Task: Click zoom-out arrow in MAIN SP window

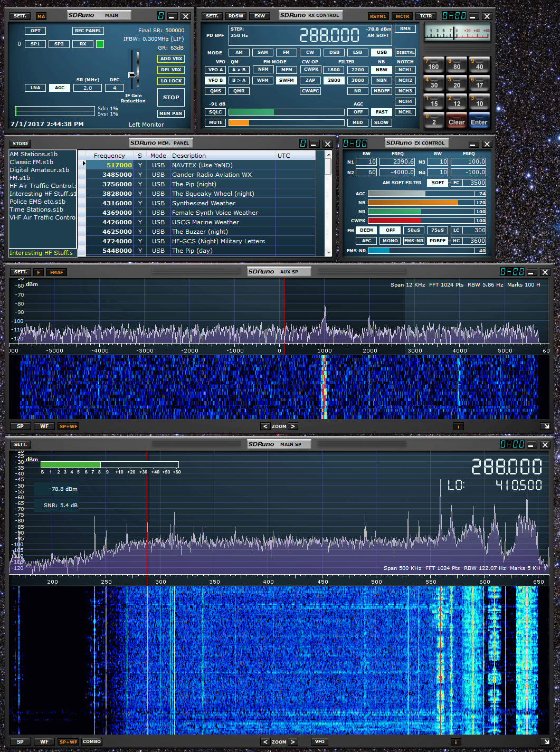Action: click(x=265, y=742)
